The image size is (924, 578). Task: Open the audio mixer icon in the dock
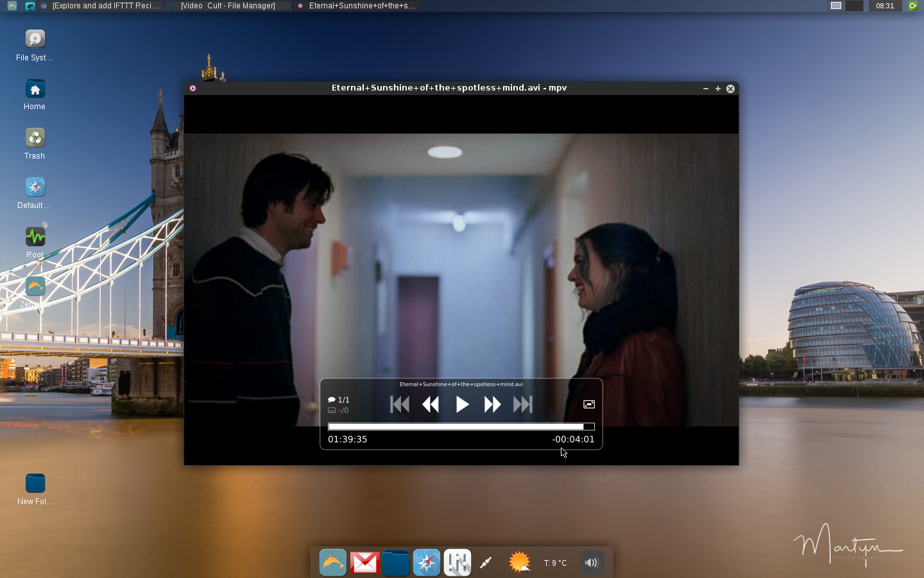point(457,563)
